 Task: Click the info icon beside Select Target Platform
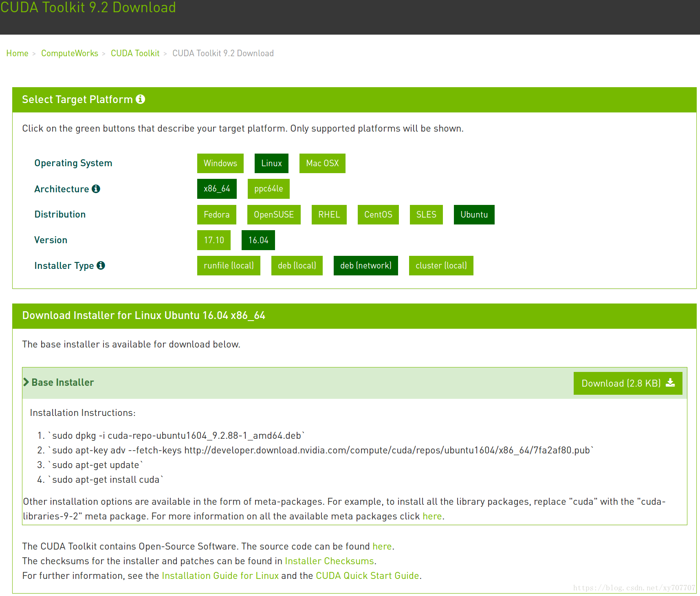(141, 99)
